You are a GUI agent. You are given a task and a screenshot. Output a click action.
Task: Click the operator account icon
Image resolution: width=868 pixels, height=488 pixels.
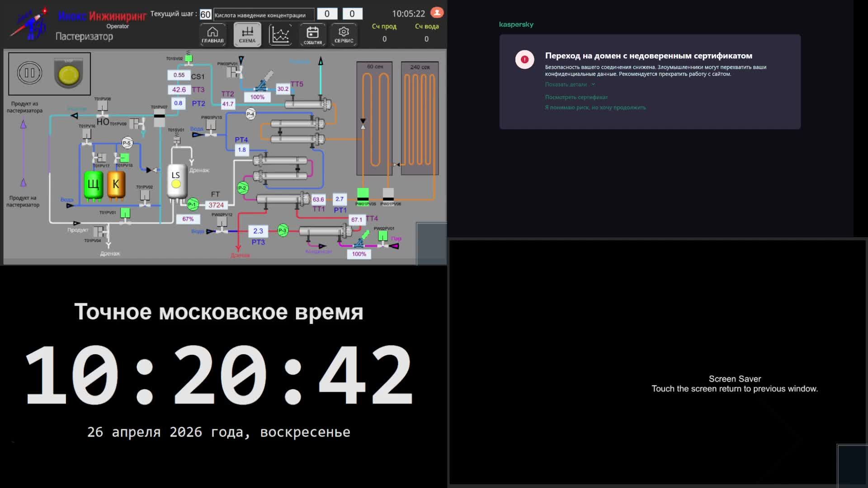click(x=437, y=13)
